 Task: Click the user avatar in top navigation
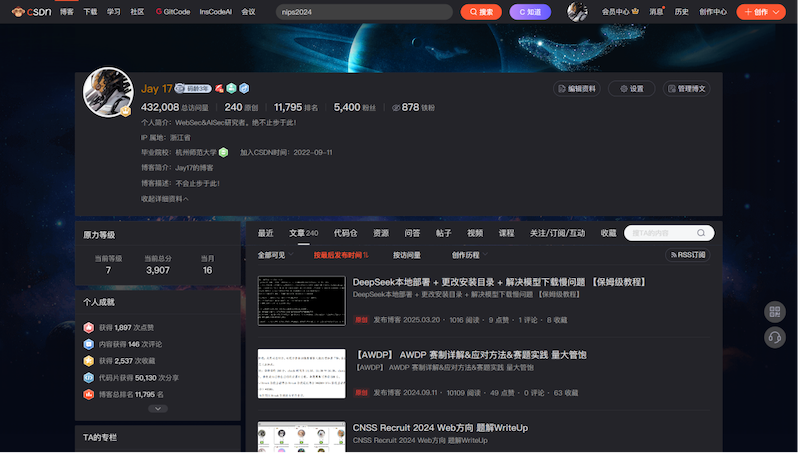(577, 12)
